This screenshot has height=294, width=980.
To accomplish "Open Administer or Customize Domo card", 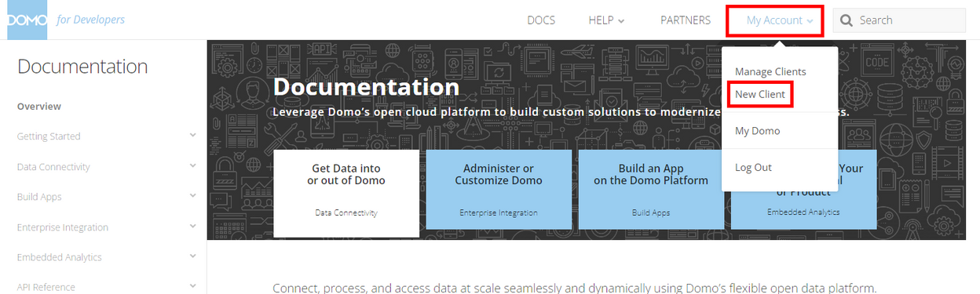I will click(x=499, y=190).
